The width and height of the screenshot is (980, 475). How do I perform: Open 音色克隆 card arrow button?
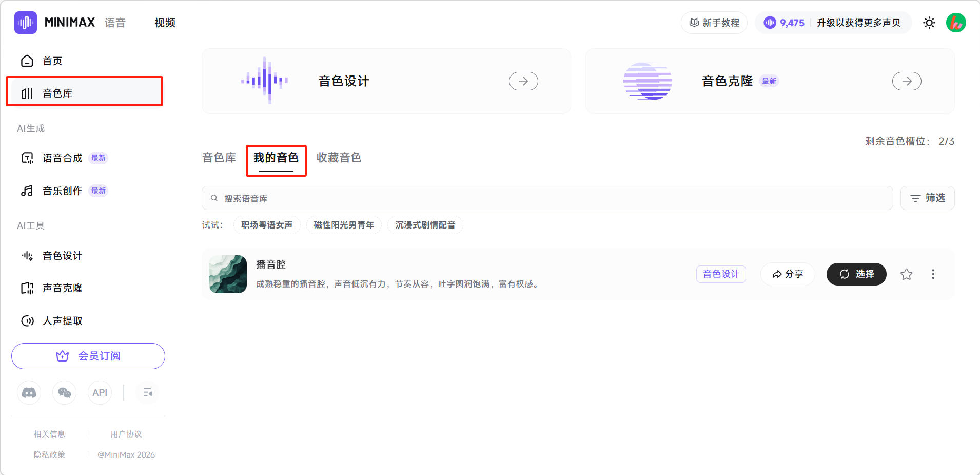[x=906, y=81]
